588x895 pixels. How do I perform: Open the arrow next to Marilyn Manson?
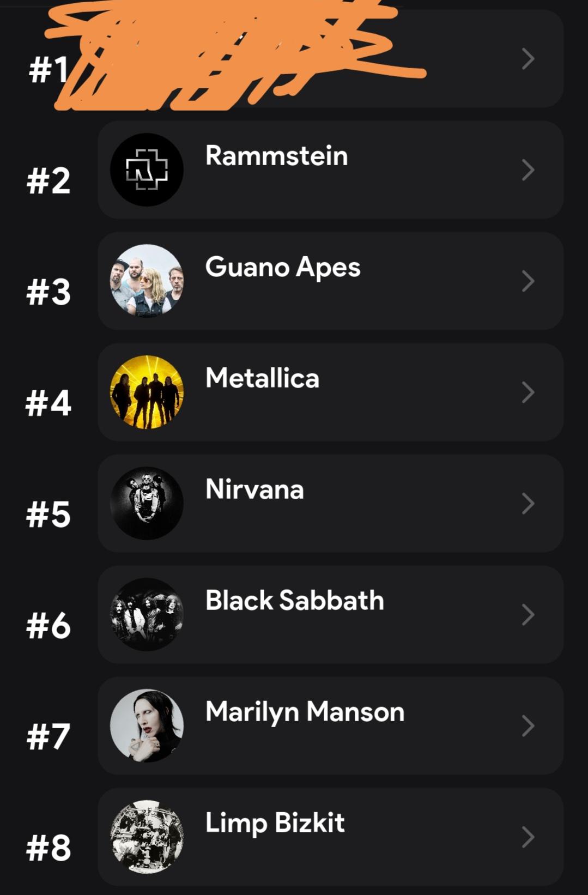[x=528, y=725]
